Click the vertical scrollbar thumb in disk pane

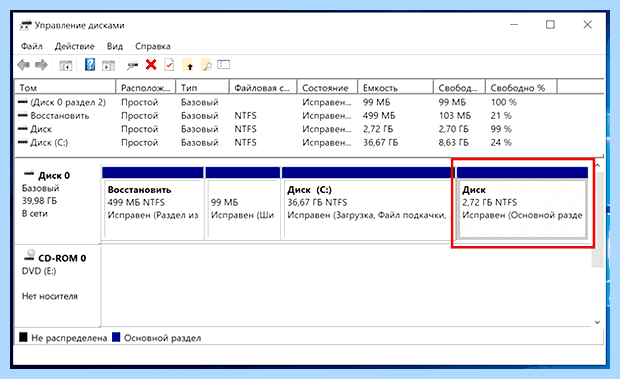coord(597,219)
